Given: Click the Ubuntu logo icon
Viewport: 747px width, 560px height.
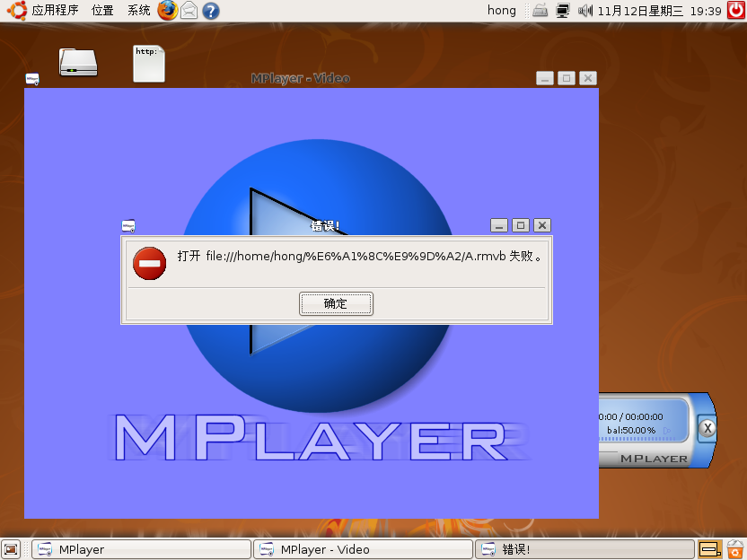Looking at the screenshot, I should [x=17, y=10].
